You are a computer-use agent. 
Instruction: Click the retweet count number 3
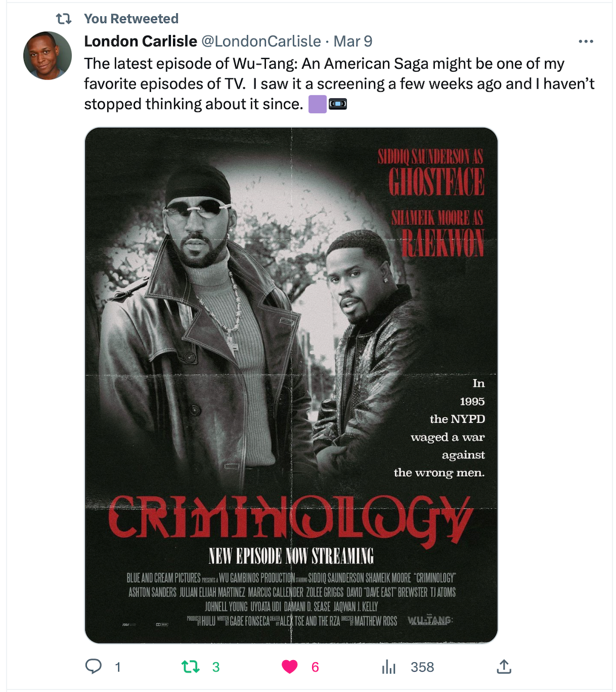click(216, 667)
